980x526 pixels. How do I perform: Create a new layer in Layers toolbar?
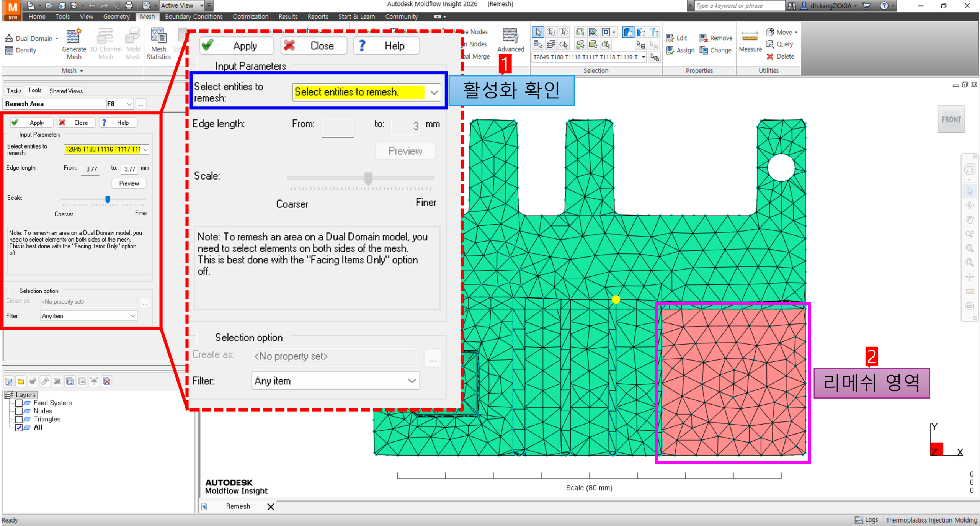[8, 381]
